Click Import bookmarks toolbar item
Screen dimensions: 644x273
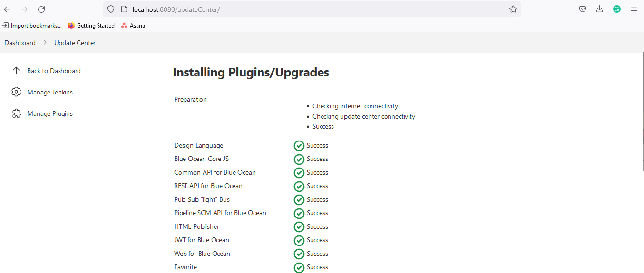tap(32, 26)
